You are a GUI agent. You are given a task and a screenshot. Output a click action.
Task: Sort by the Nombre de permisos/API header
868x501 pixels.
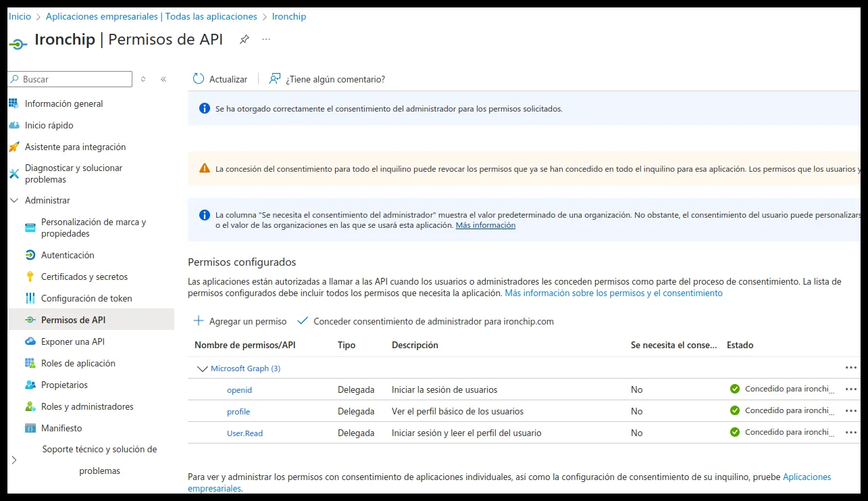[245, 345]
